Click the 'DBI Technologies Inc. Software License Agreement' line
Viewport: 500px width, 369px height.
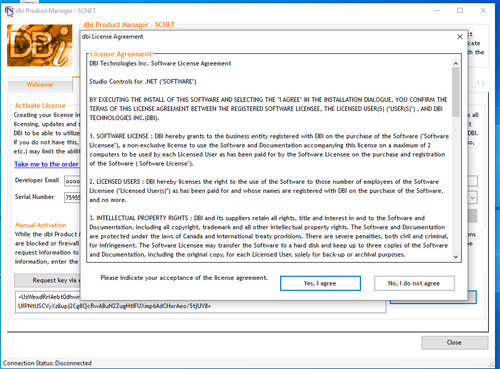[160, 63]
